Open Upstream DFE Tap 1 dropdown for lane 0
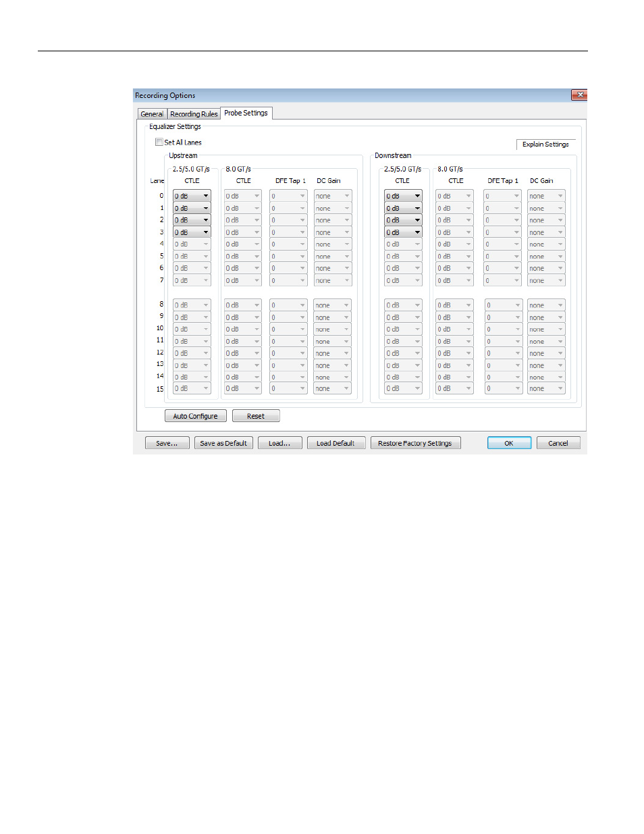 click(288, 196)
